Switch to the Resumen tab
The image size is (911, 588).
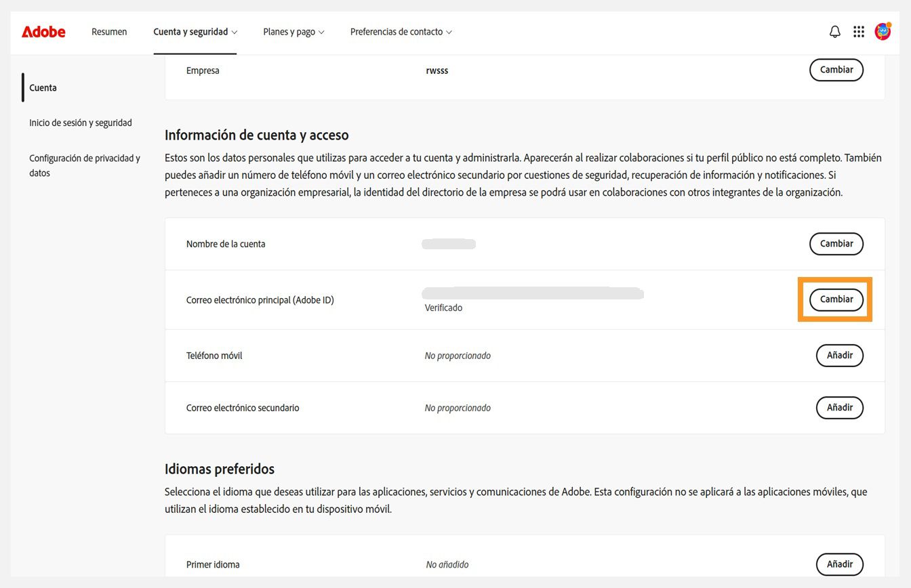pos(109,31)
